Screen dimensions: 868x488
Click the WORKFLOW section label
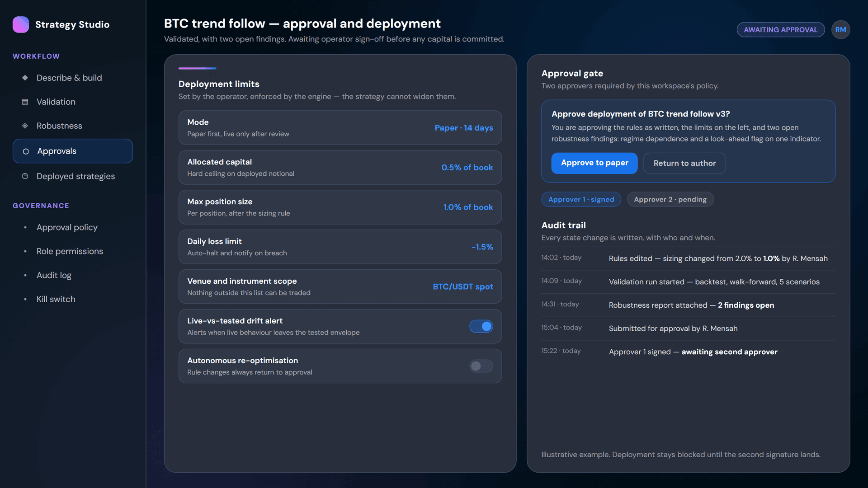point(36,56)
